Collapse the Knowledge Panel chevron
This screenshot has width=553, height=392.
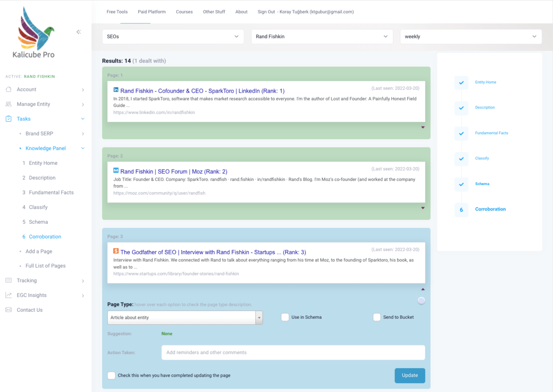pos(83,148)
